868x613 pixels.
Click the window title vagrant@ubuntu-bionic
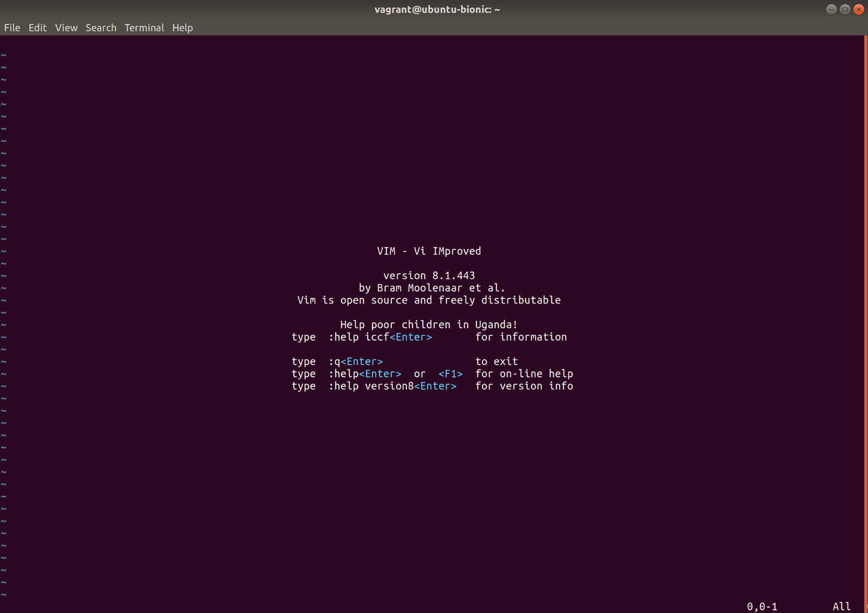[437, 9]
